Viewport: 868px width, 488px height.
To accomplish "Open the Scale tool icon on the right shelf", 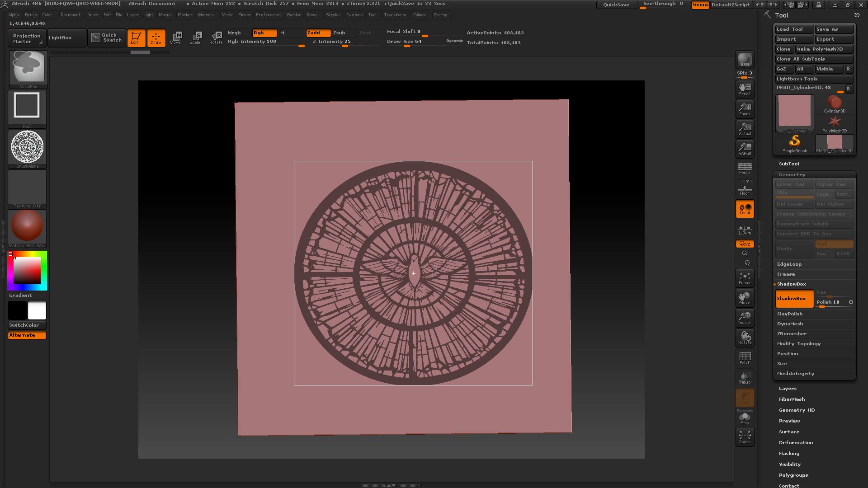I will click(745, 318).
